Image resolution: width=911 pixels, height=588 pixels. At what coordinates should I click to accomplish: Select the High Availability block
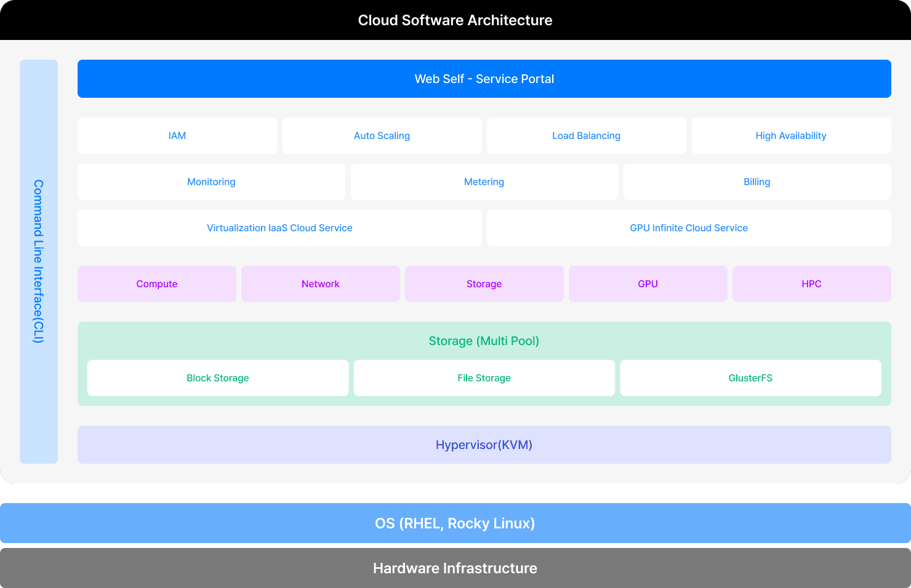coord(791,135)
